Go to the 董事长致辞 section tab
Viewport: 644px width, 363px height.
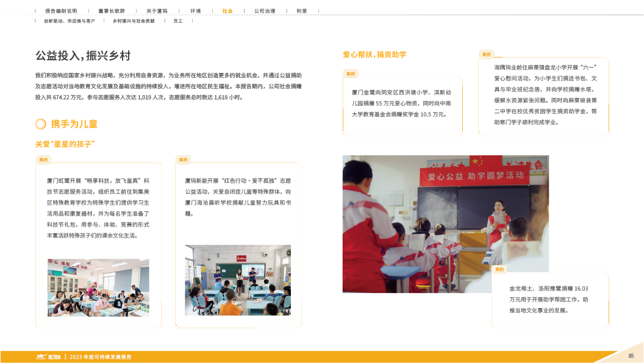(112, 11)
